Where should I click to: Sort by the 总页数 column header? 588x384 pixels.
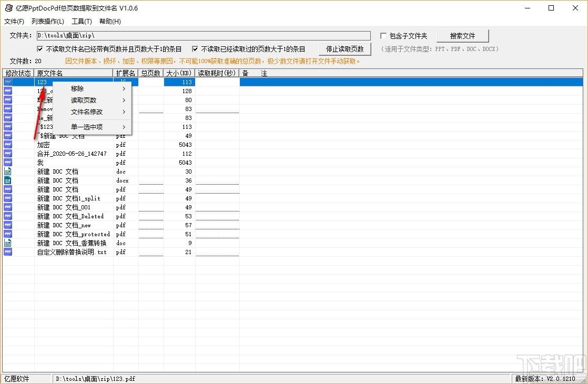(151, 73)
